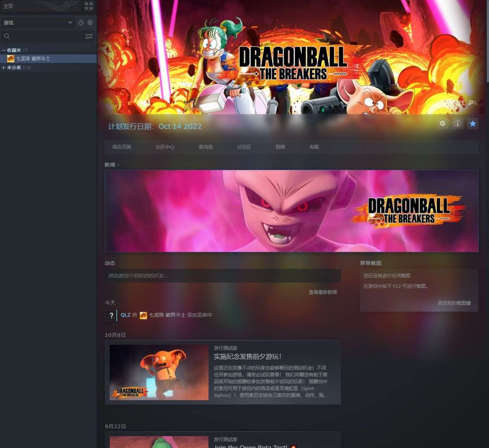The width and height of the screenshot is (489, 448).
Task: Click QLZ's question mark avatar
Action: point(111,315)
